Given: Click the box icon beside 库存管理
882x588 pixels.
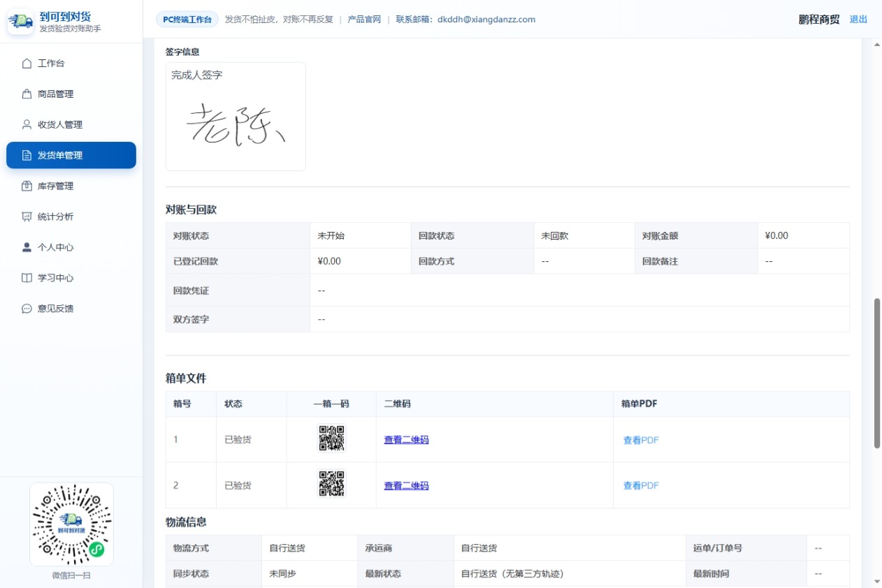Looking at the screenshot, I should [x=27, y=186].
